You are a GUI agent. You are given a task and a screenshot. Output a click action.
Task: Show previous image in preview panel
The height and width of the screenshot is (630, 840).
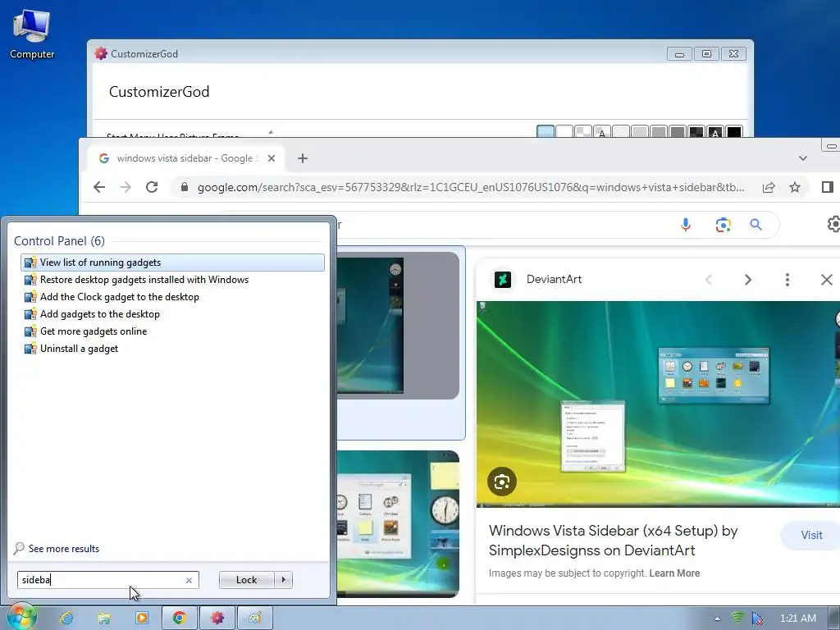click(709, 280)
